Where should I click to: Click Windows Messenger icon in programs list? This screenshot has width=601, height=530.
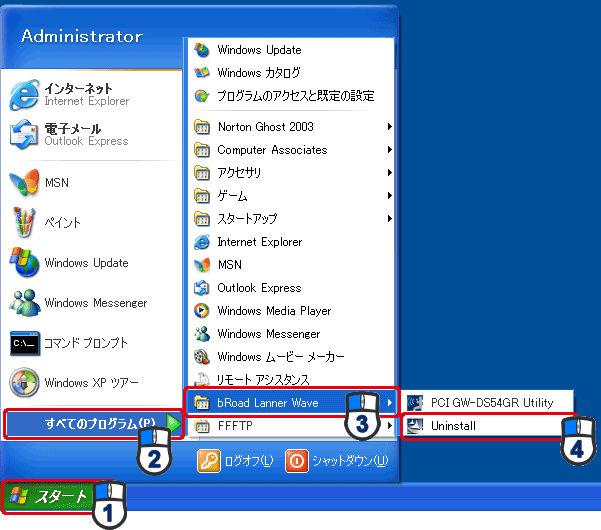point(202,334)
